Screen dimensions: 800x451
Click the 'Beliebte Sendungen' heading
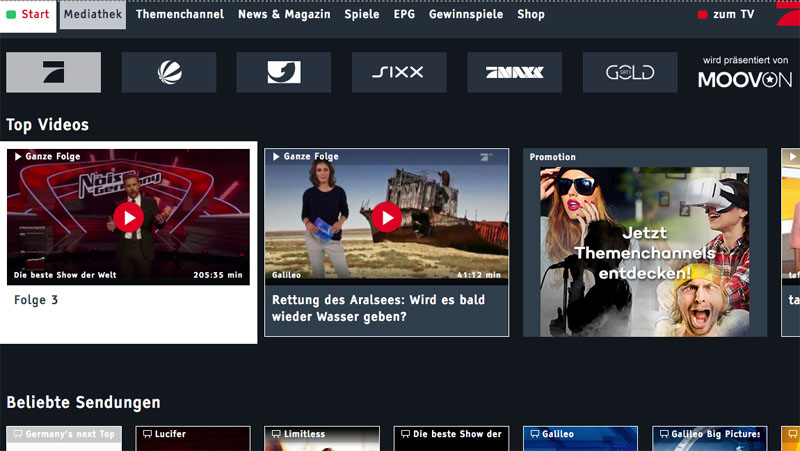[83, 402]
